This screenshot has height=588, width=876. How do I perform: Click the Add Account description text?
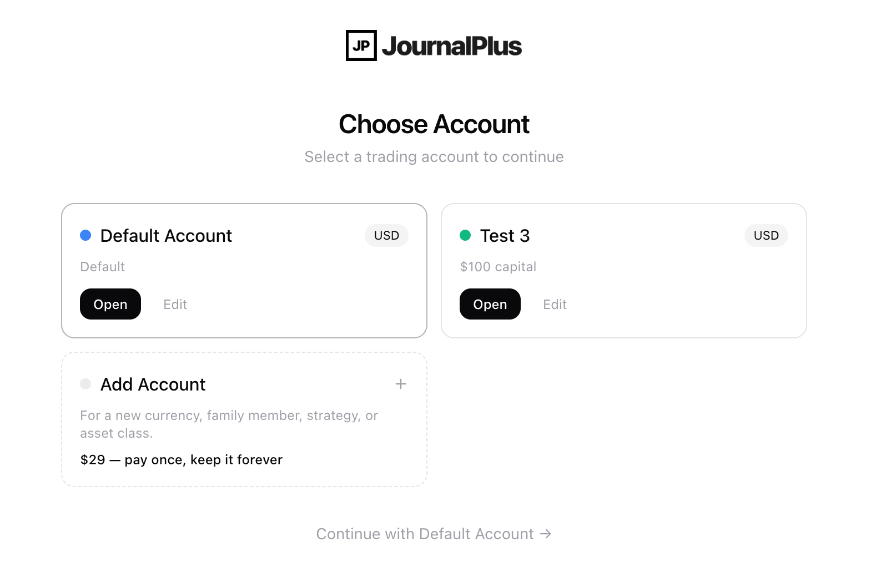[x=229, y=424]
